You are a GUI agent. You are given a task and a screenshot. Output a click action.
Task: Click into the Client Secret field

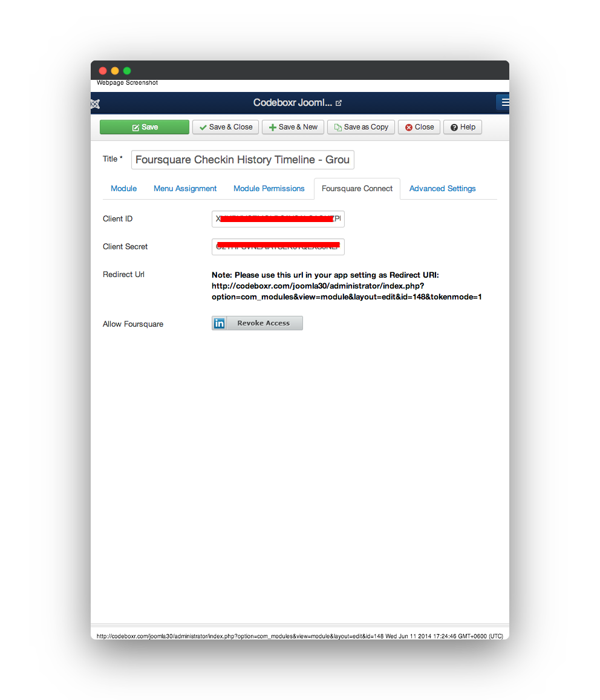point(278,247)
